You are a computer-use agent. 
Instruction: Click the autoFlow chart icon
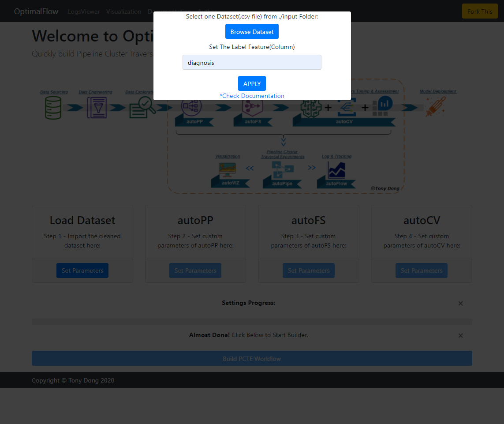click(336, 170)
